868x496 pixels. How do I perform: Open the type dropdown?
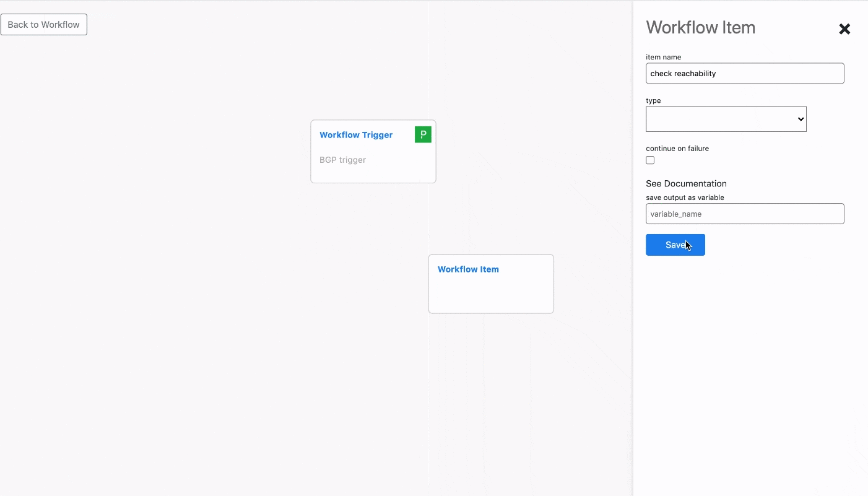(726, 119)
